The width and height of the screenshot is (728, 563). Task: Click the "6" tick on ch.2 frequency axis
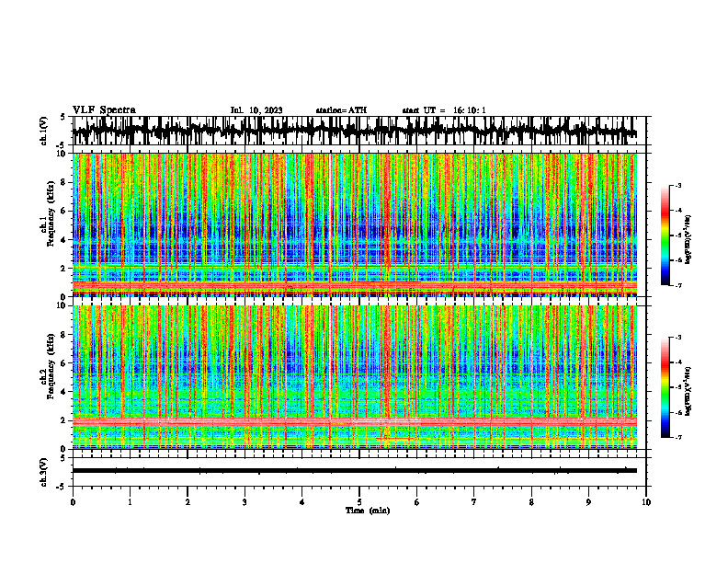click(64, 363)
